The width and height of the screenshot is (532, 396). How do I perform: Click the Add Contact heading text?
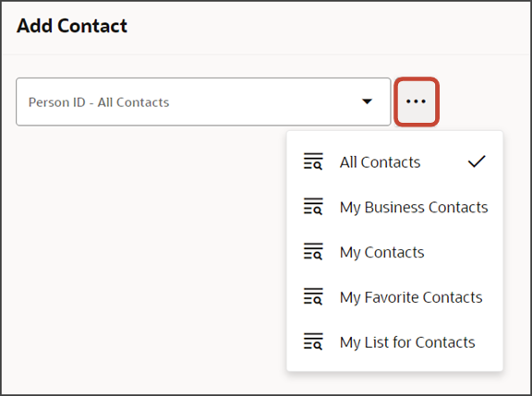point(72,26)
